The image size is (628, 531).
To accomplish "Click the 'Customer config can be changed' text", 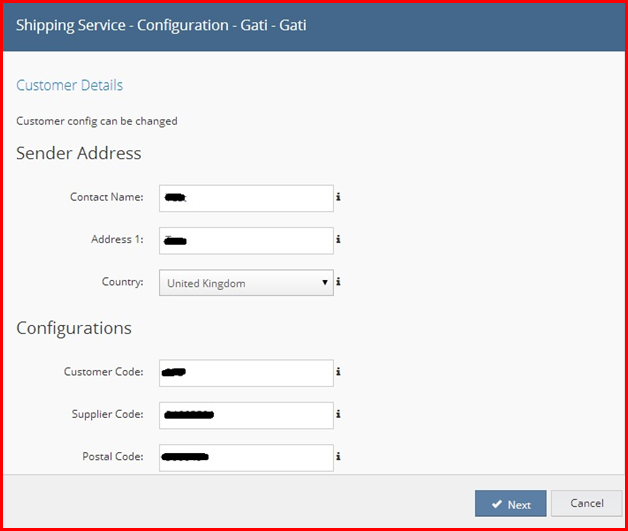I will [97, 121].
